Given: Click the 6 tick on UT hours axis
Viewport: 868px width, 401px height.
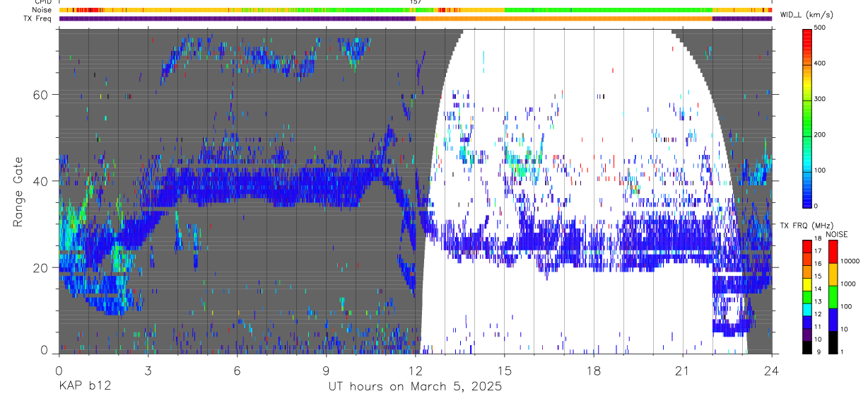Looking at the screenshot, I should 237,370.
